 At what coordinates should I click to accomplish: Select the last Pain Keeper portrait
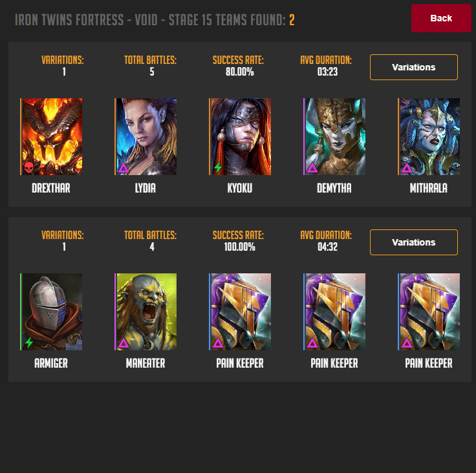coord(429,311)
